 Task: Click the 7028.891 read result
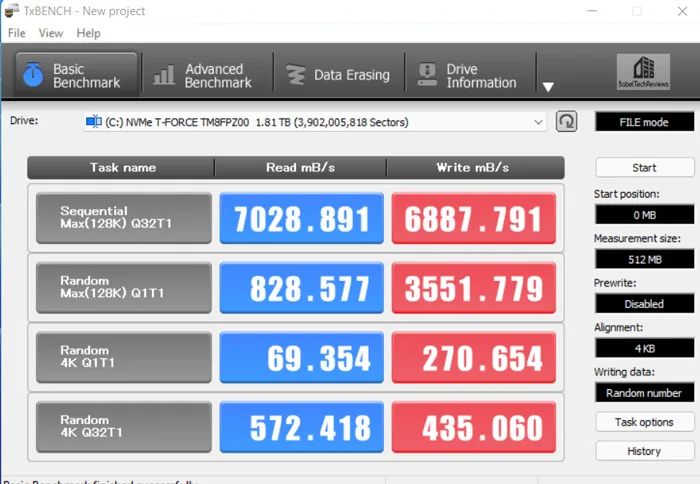[301, 218]
